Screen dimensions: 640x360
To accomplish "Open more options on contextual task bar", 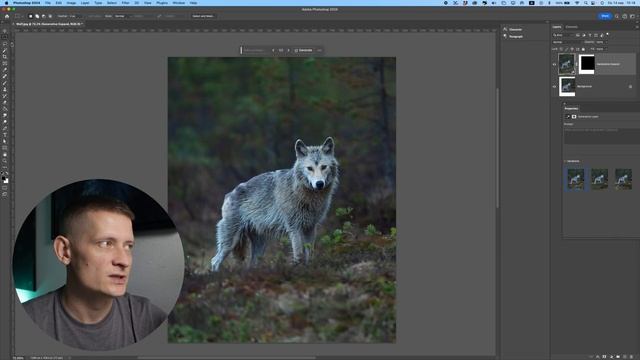I will click(320, 50).
